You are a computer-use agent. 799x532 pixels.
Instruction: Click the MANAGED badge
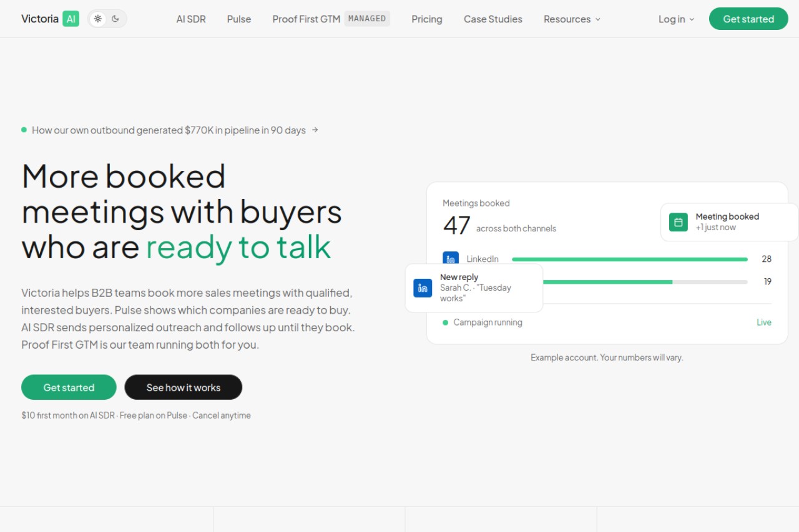(367, 19)
